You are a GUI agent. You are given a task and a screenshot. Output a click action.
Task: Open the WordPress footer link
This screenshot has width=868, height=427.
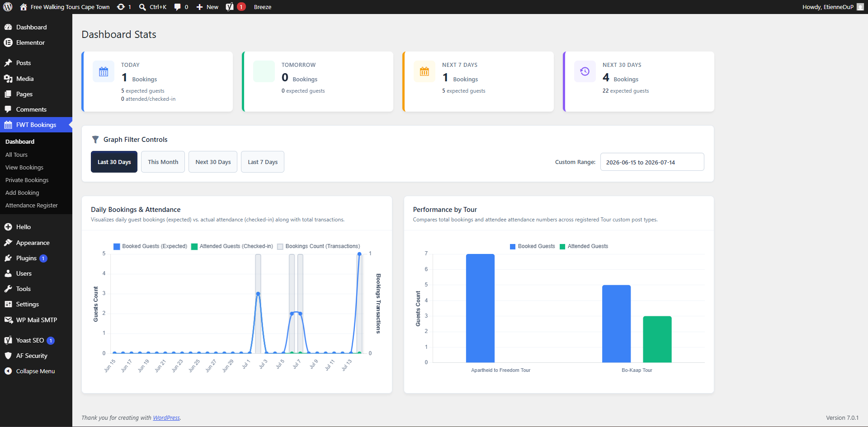(166, 418)
